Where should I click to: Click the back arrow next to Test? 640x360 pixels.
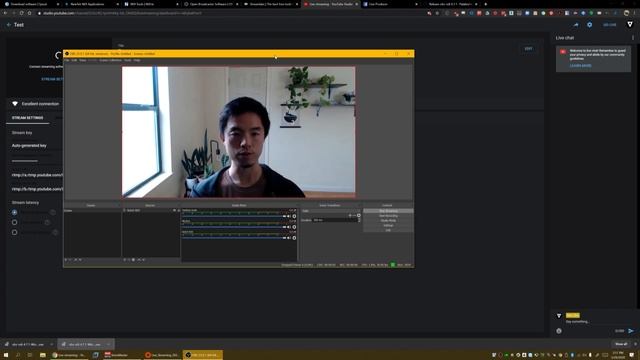[9, 25]
